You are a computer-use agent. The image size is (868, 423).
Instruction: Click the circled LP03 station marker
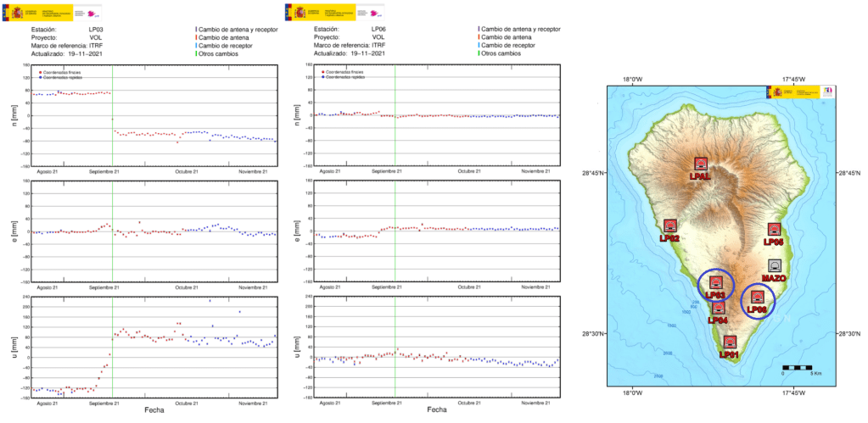716,282
